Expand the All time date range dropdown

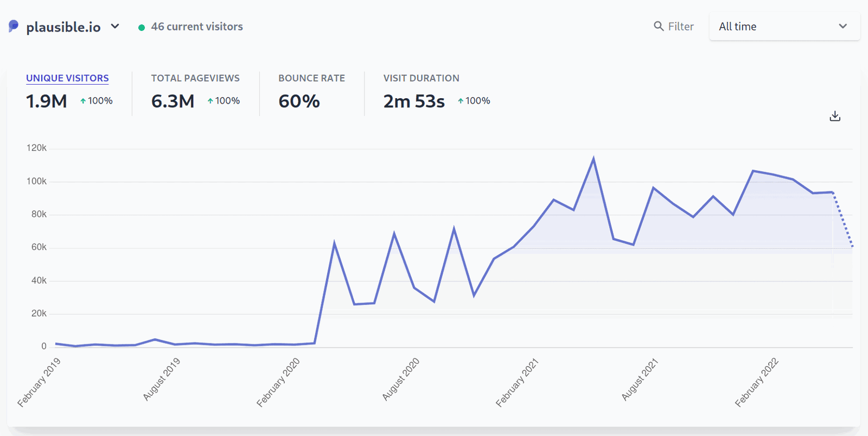[784, 27]
